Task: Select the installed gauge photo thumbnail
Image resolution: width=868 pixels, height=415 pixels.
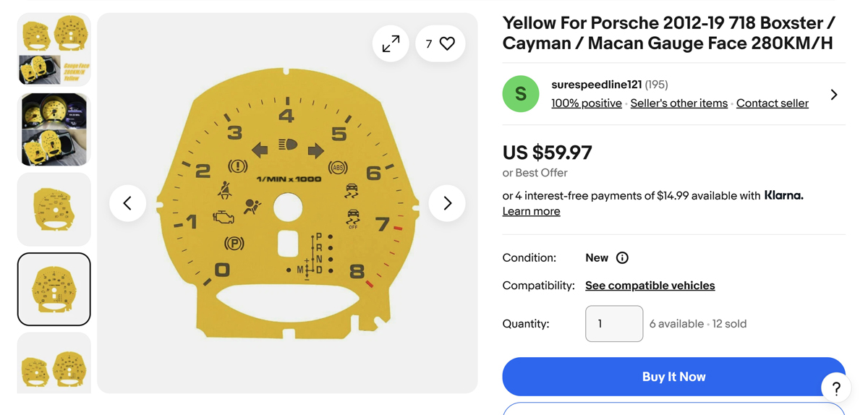Action: pos(54,129)
